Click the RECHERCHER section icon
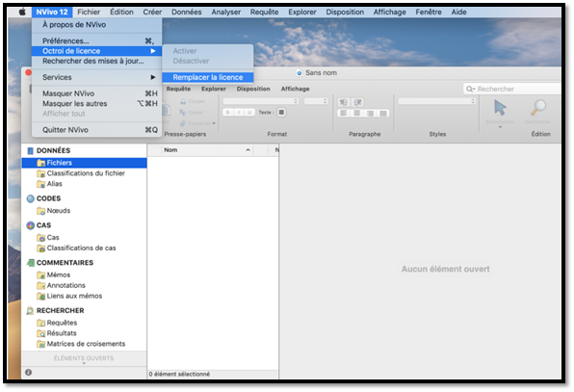574x392 pixels. pos(31,311)
